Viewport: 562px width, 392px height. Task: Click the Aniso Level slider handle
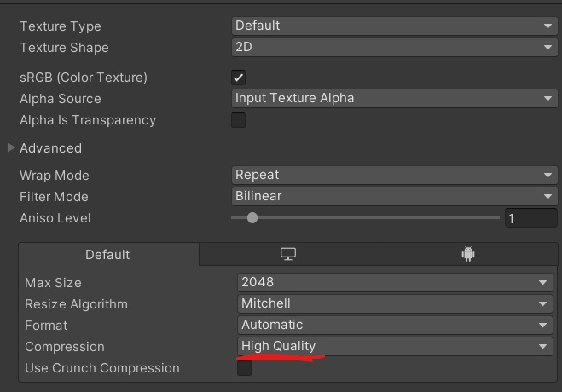coord(252,218)
